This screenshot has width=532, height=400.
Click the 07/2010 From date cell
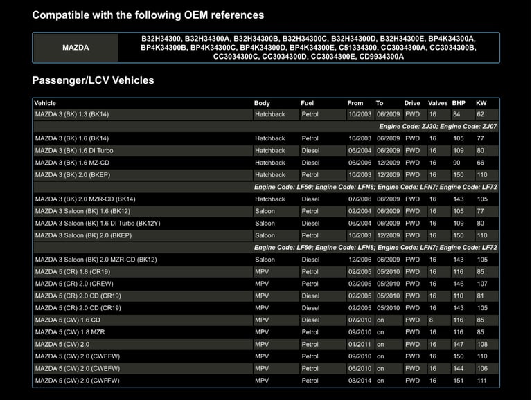coord(360,320)
